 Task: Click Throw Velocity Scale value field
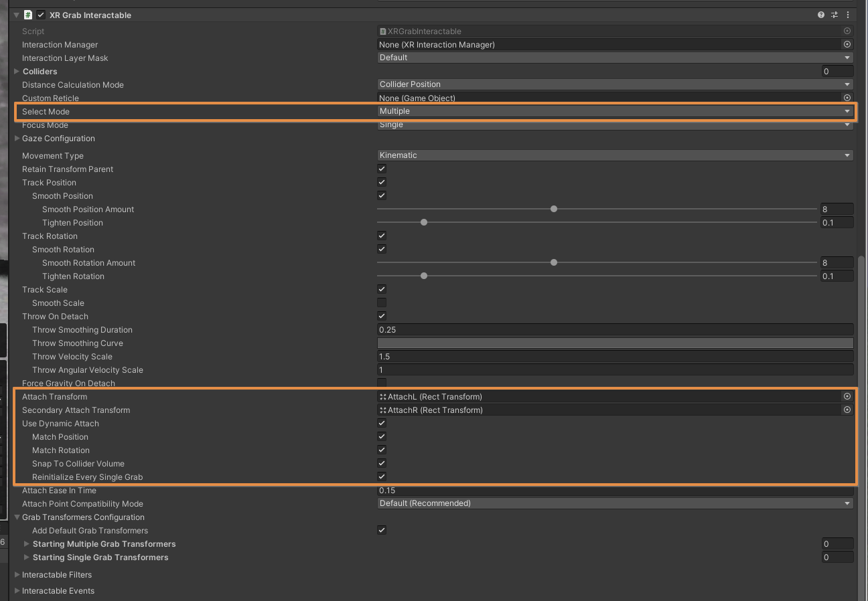point(615,356)
